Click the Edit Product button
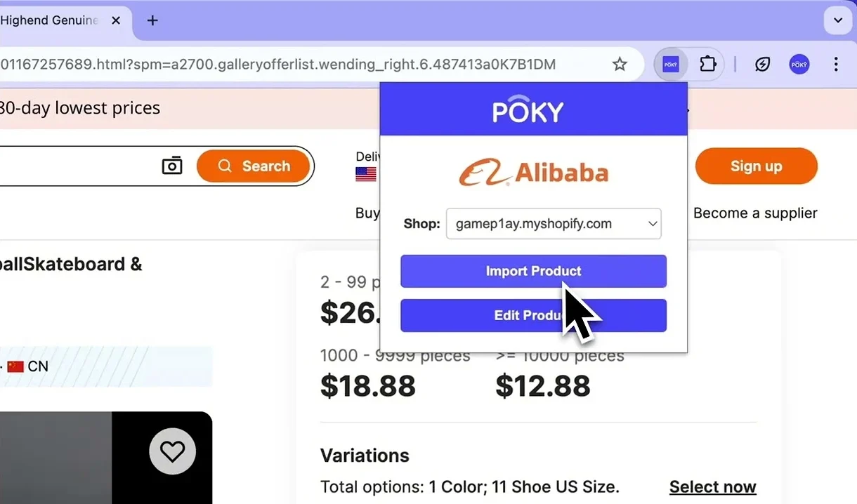Screen dimensions: 857x504 [x=533, y=315]
